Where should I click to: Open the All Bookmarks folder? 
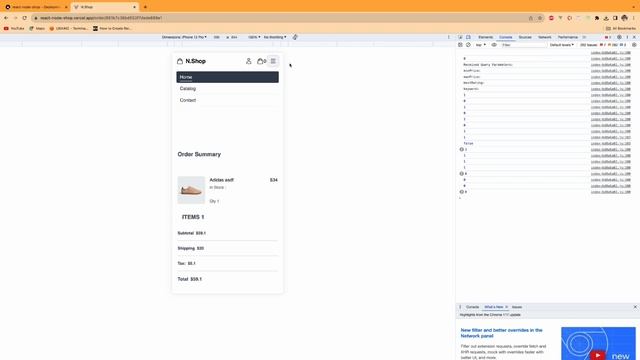pos(621,29)
